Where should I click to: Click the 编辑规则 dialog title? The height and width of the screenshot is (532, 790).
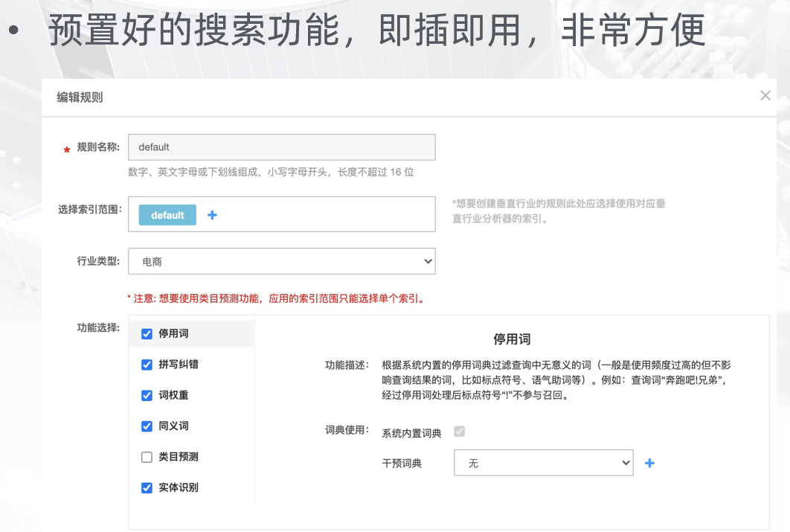(80, 97)
